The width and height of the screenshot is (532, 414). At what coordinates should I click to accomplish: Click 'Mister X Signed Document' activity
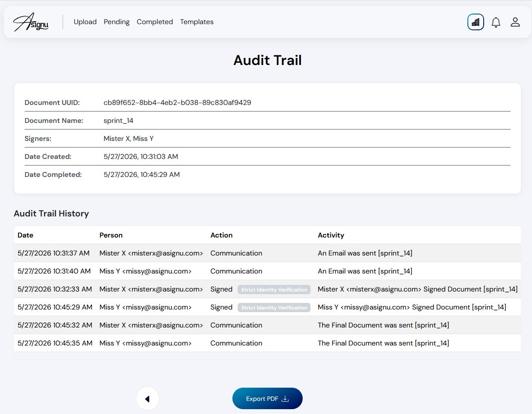418,289
